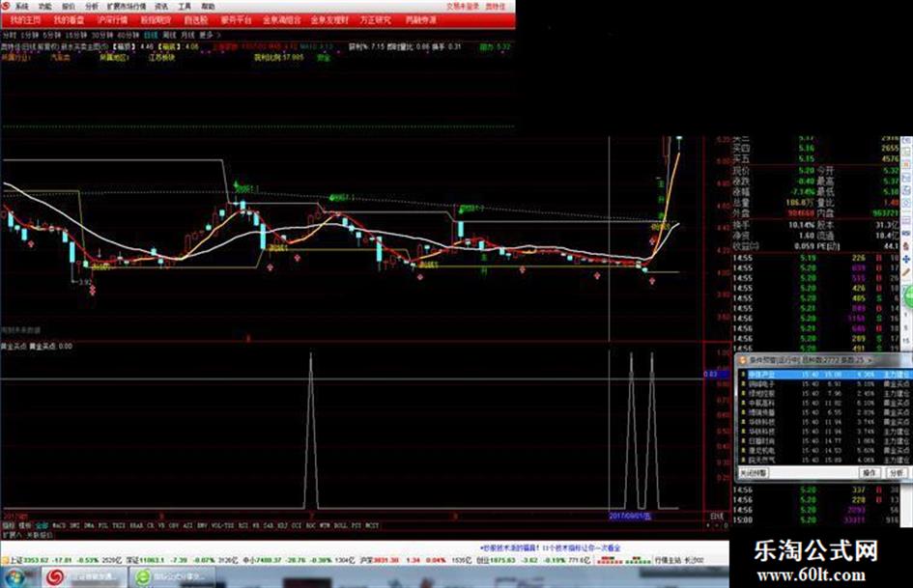Select the CCI indicator tab
This screenshot has height=588, width=913.
(x=297, y=525)
